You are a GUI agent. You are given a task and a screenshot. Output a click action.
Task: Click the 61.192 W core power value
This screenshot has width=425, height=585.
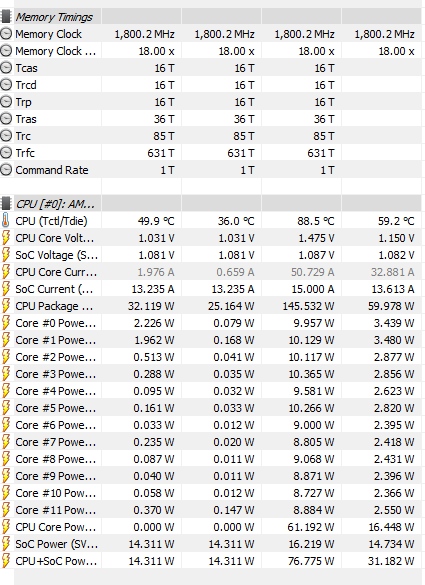pos(311,527)
